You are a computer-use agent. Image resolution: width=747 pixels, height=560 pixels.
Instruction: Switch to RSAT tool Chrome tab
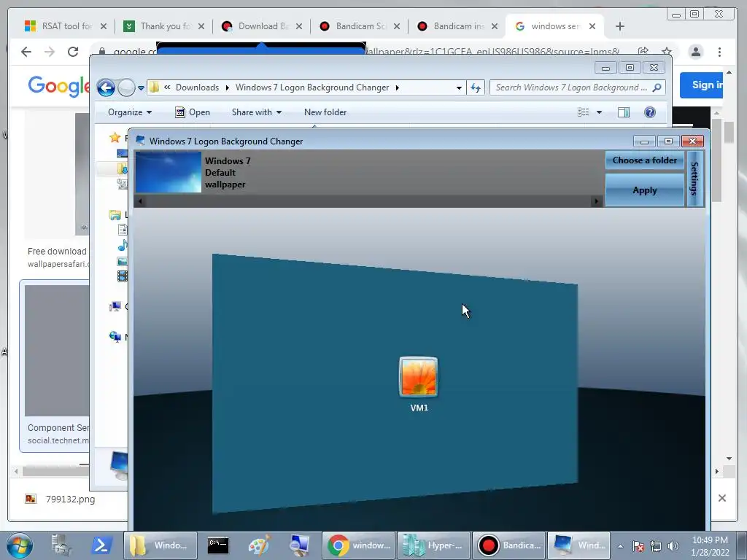pos(66,26)
